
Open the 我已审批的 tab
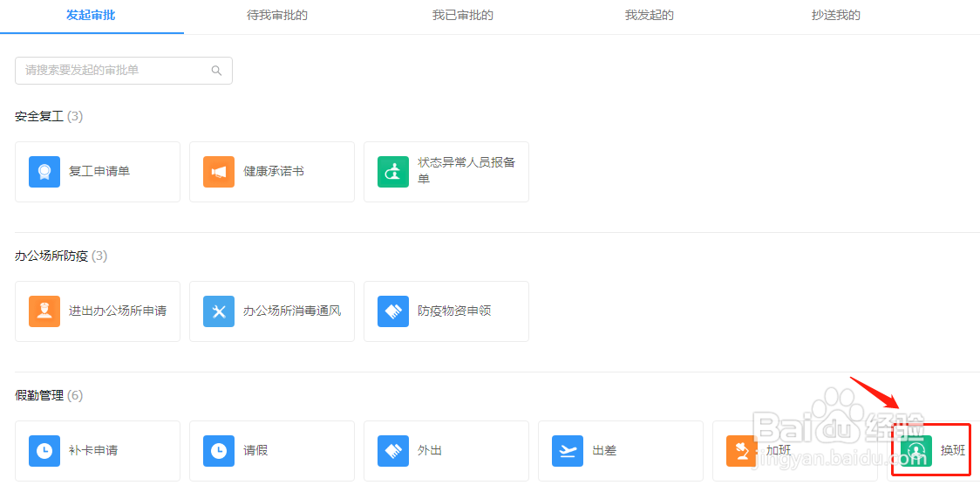click(463, 16)
